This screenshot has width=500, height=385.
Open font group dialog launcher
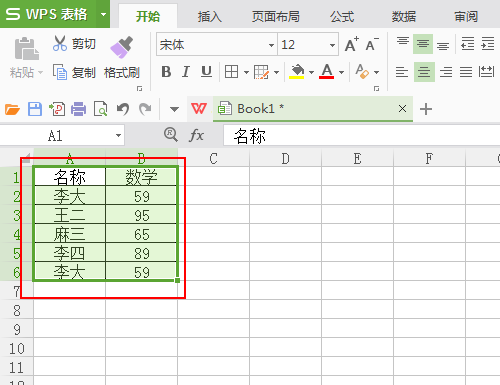click(x=376, y=88)
